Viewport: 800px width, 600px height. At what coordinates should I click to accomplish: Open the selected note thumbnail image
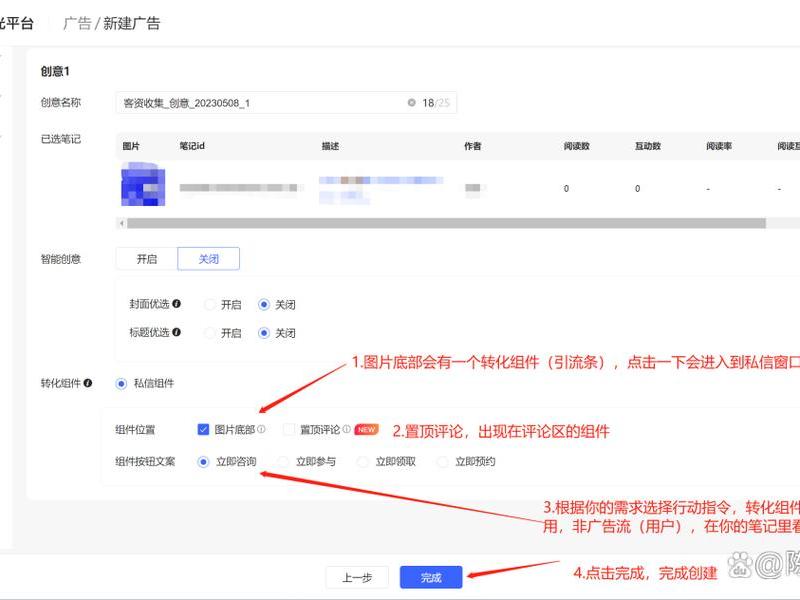point(143,184)
